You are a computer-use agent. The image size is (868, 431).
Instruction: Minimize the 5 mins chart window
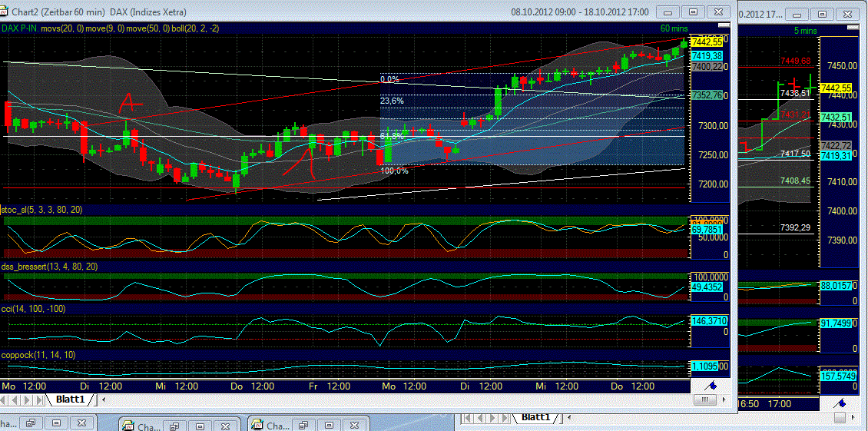click(x=797, y=15)
